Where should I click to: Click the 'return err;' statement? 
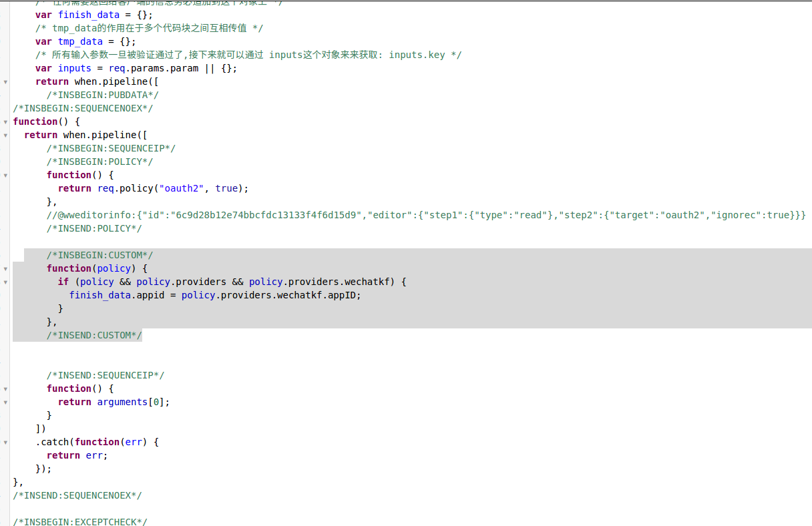(77, 455)
